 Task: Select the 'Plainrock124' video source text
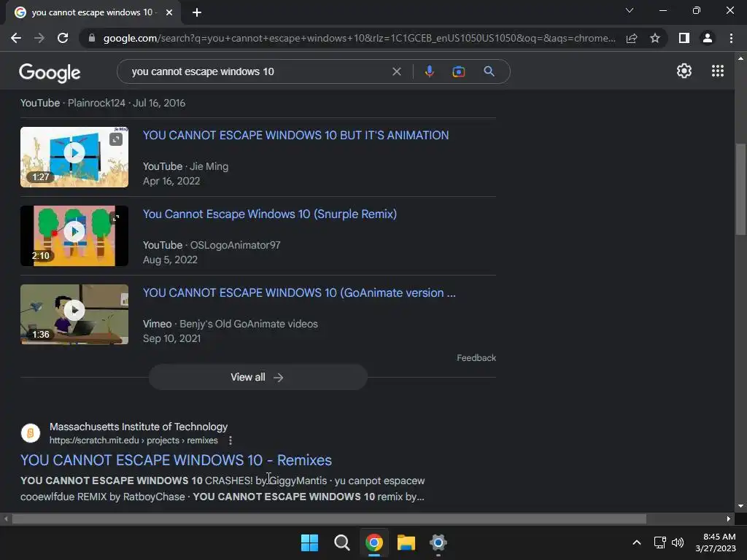96,103
